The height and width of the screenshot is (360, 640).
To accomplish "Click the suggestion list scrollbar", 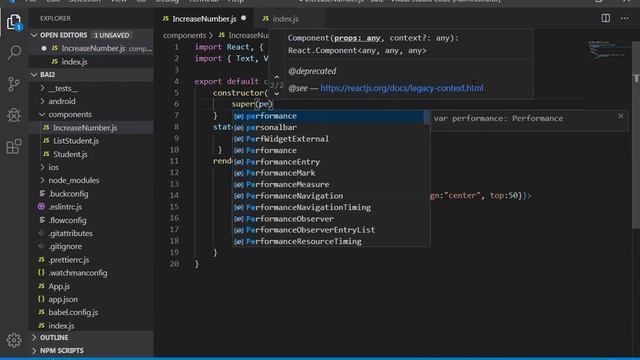I will pyautogui.click(x=427, y=118).
